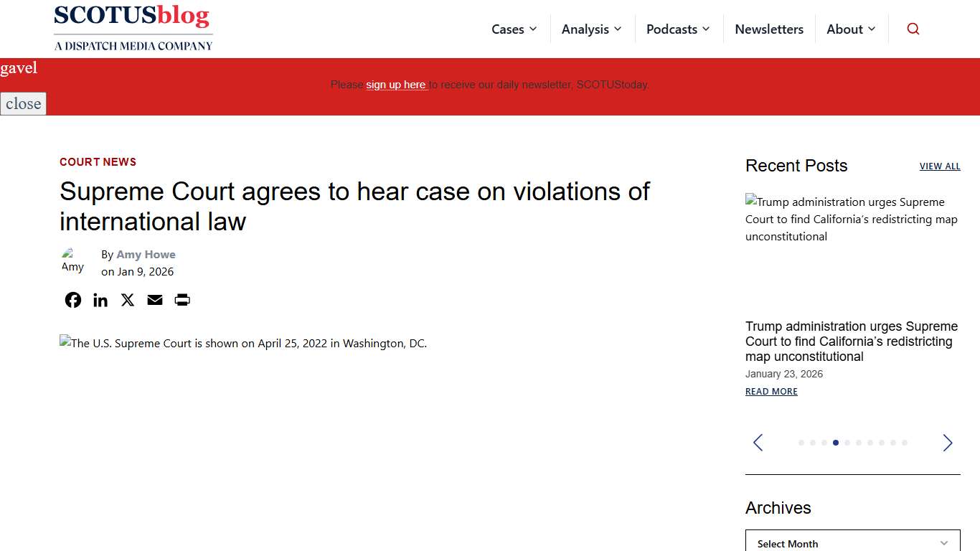Expand the About dropdown menu
This screenshot has height=551, width=980.
point(851,29)
